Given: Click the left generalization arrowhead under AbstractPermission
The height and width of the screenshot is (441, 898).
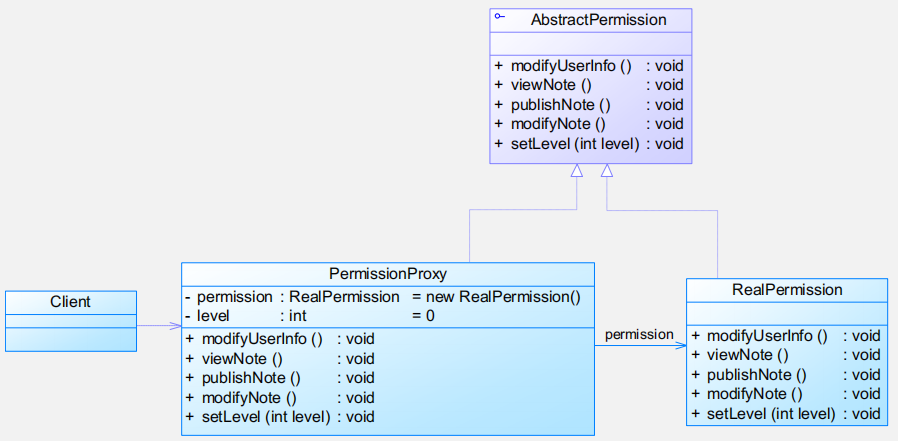Looking at the screenshot, I should (577, 170).
